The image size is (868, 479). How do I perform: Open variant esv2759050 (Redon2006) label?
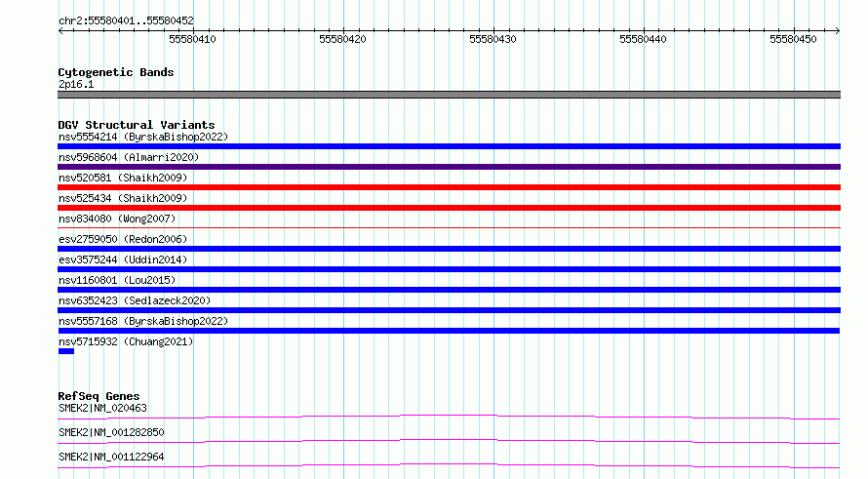pos(123,239)
